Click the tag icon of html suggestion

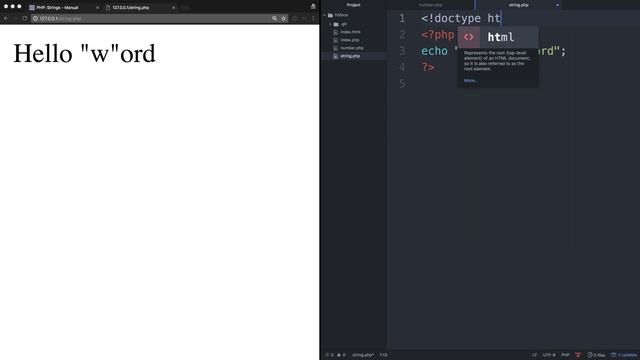[469, 37]
